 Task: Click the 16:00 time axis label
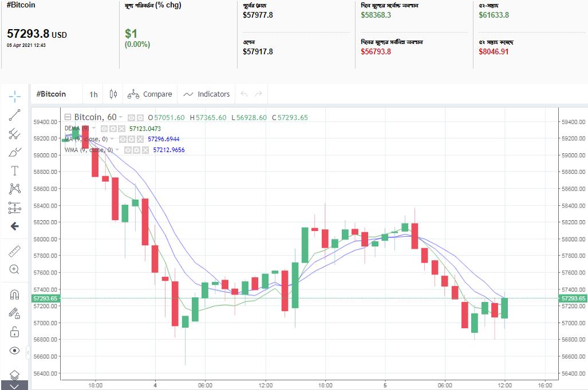pyautogui.click(x=545, y=385)
